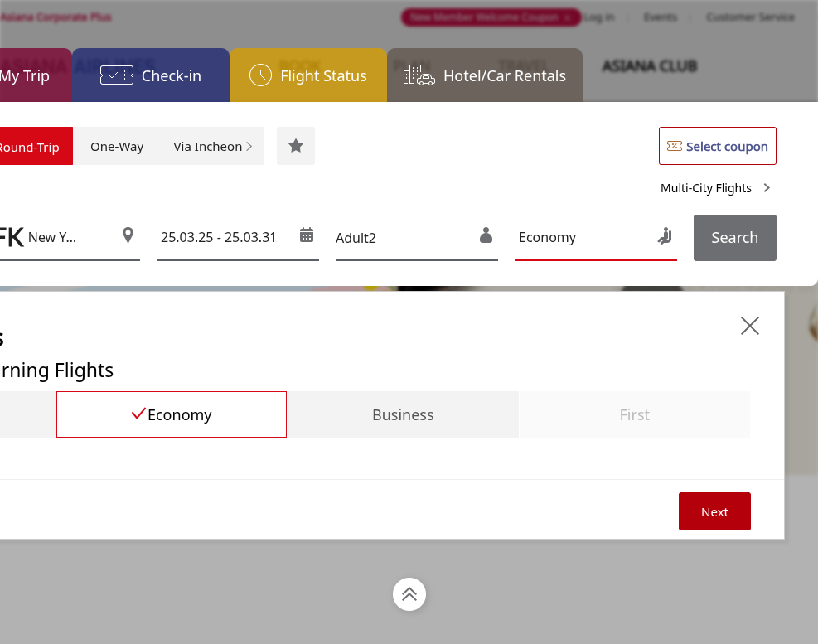
Task: Open the Hotel/Car Rentals tab
Action: [x=485, y=75]
